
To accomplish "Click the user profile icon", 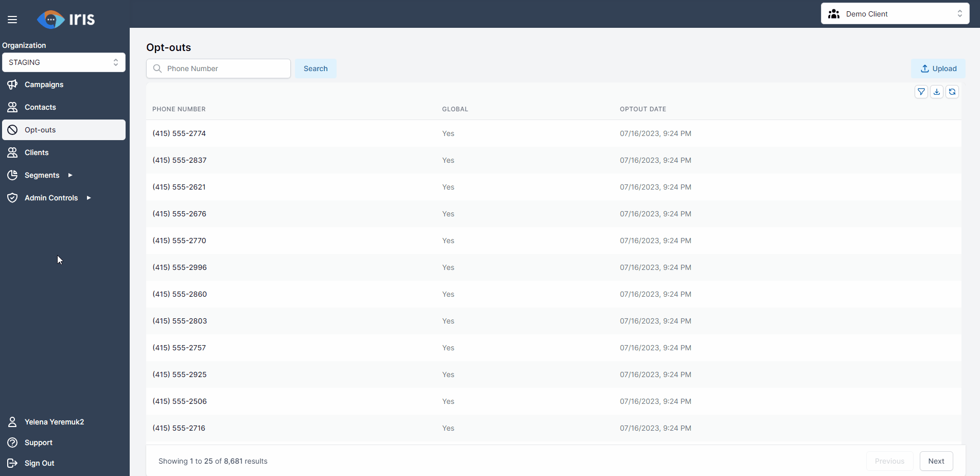I will pyautogui.click(x=12, y=422).
